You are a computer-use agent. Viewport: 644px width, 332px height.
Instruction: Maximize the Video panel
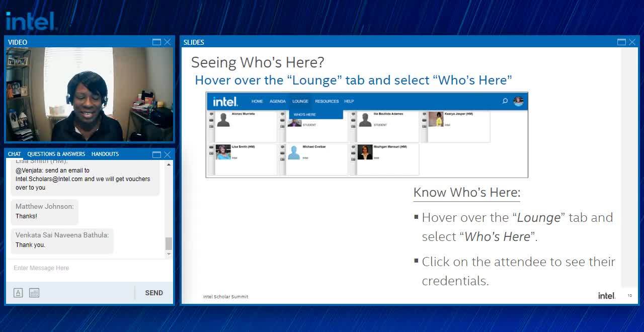click(x=156, y=42)
